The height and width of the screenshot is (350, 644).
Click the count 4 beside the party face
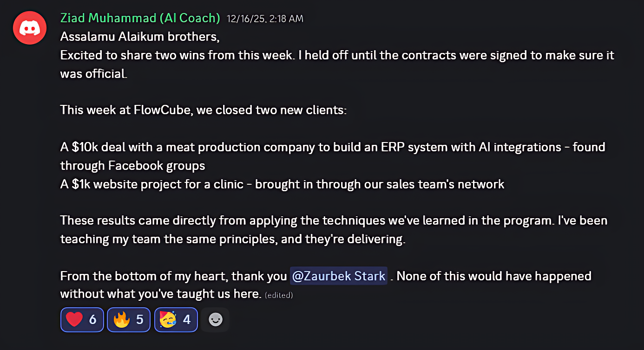point(187,319)
